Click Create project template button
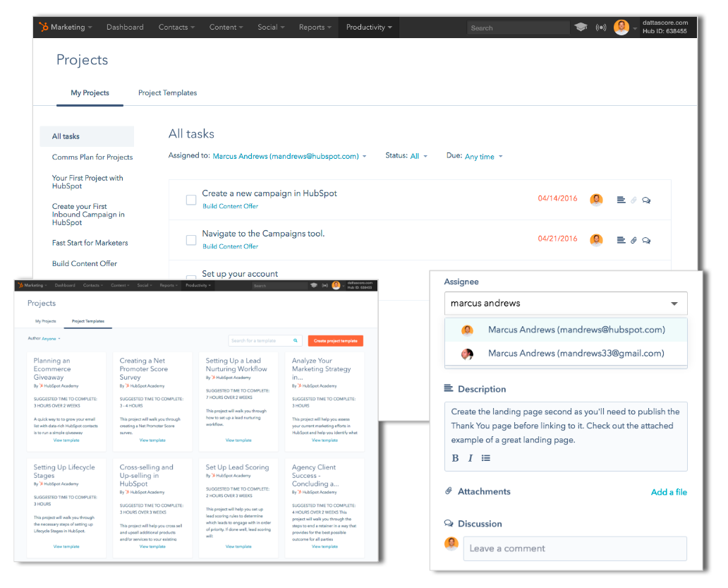Viewport: 728px width, 588px height. 336,340
